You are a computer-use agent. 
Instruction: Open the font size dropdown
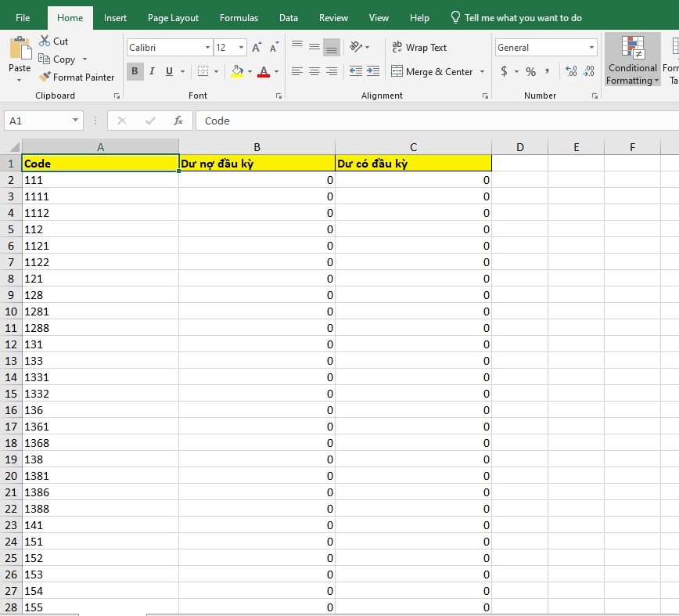pyautogui.click(x=241, y=47)
